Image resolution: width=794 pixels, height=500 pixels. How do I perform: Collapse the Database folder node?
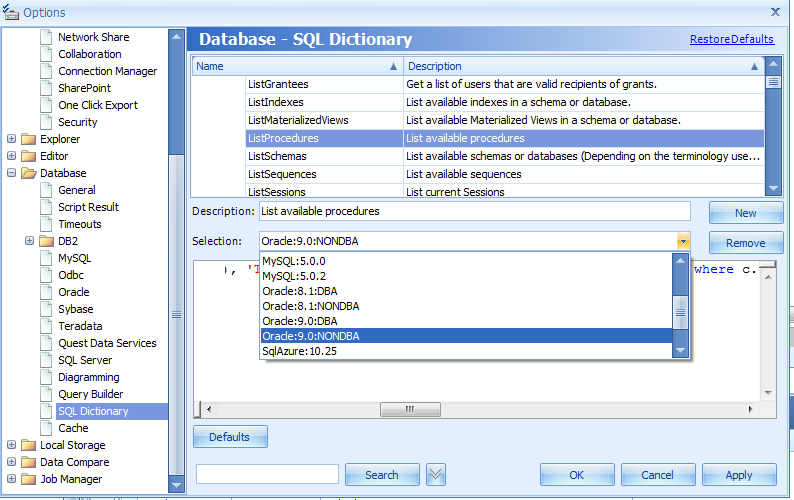(12, 173)
